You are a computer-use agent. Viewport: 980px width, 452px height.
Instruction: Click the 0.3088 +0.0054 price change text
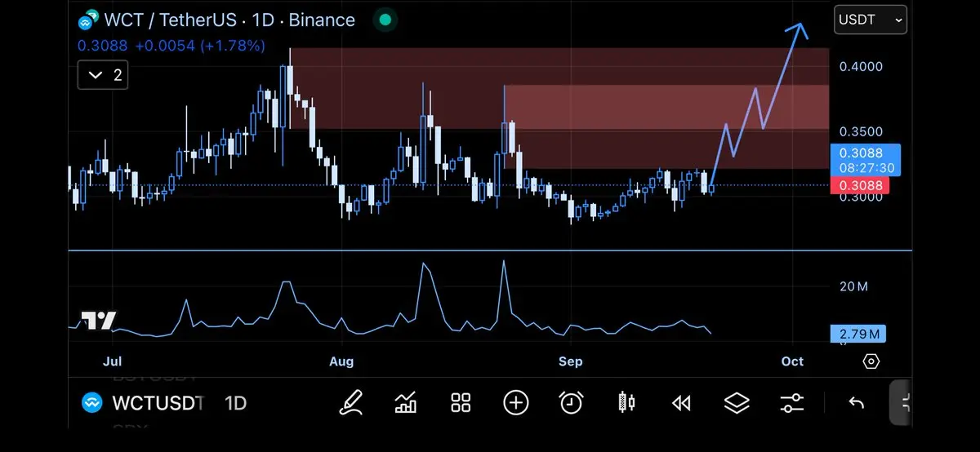tap(171, 46)
